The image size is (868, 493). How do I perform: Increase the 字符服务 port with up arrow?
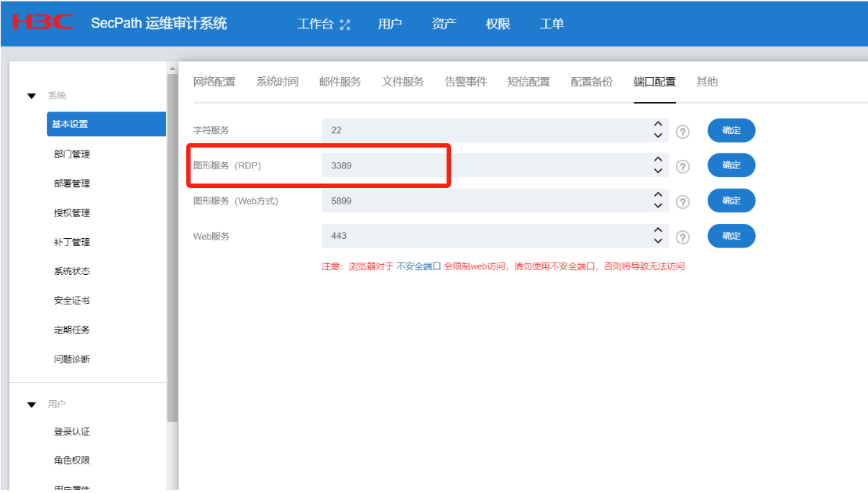(x=657, y=125)
